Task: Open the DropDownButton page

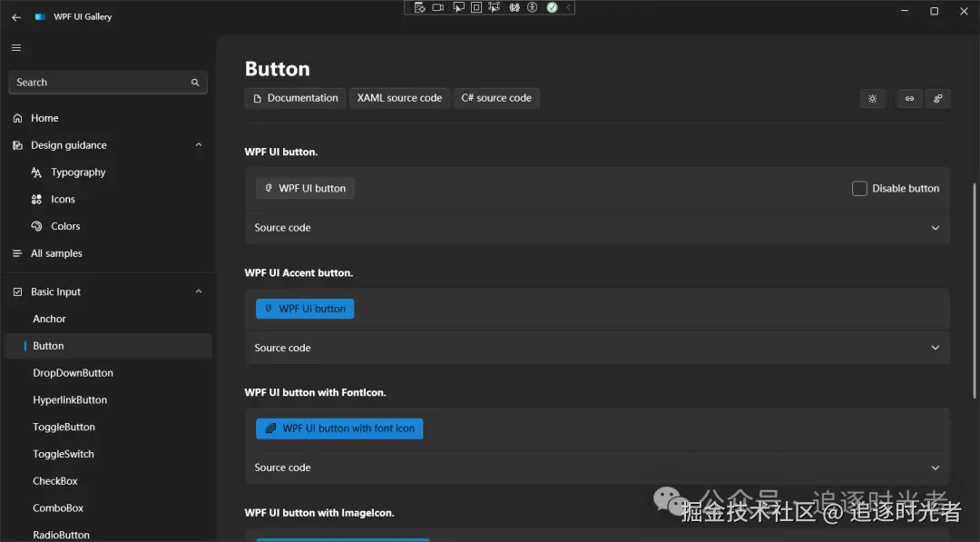Action: (108, 373)
